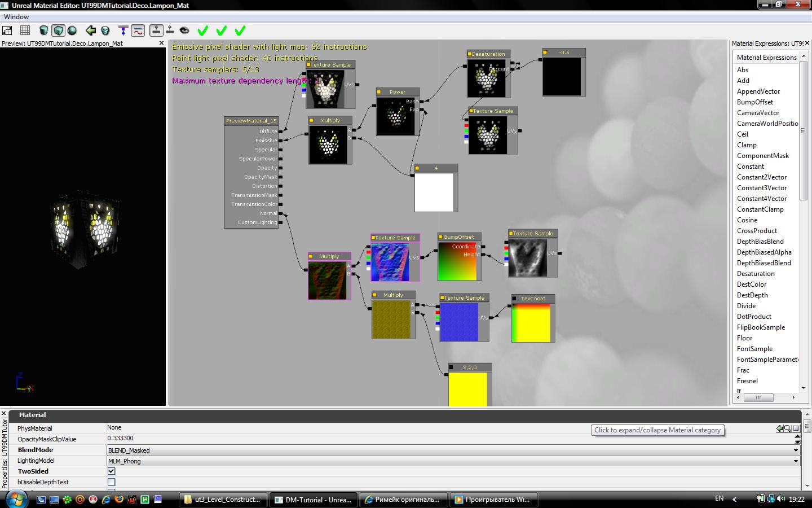Click the black -0.5 constant swatch
This screenshot has width=812, height=508.
point(562,77)
